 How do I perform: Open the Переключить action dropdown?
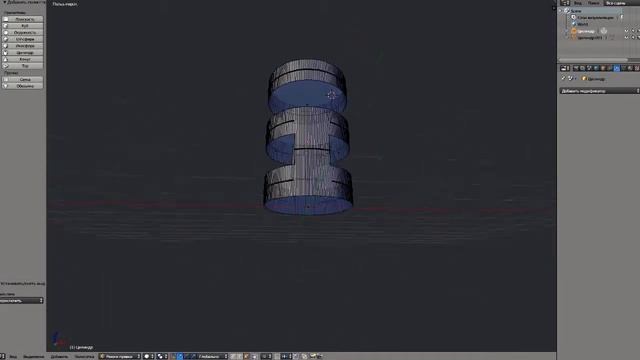click(x=22, y=300)
